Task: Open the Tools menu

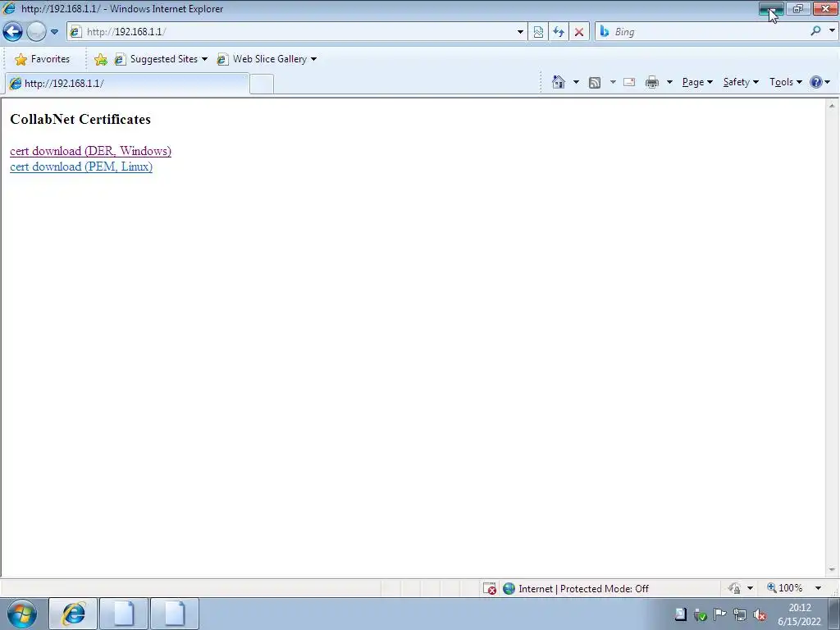Action: point(785,82)
